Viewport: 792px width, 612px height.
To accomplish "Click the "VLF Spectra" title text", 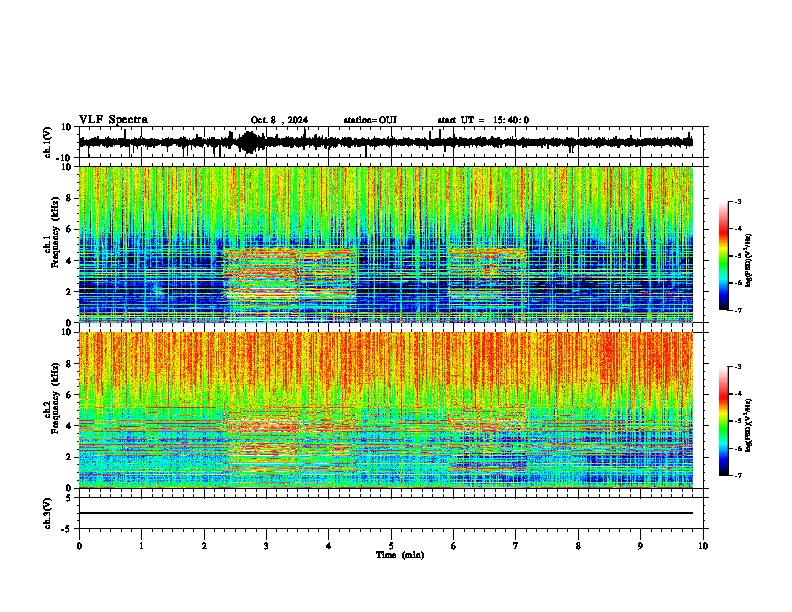I will [x=113, y=120].
